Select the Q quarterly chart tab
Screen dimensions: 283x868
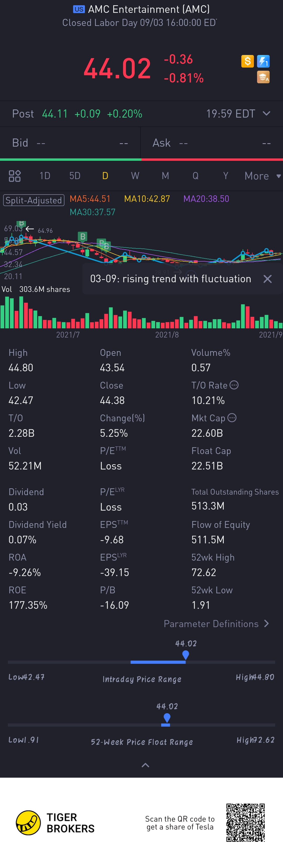point(195,176)
